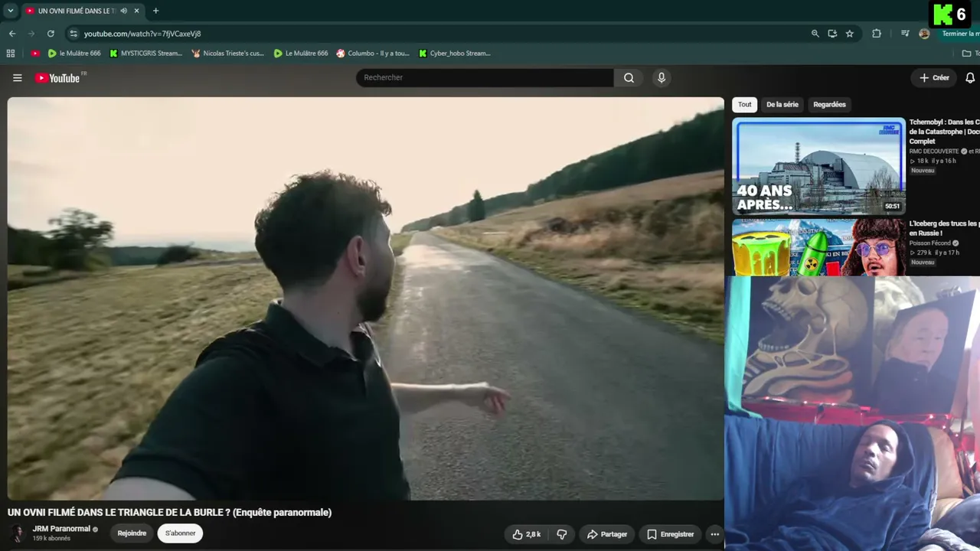Open YouTube notifications bell
This screenshot has height=551, width=980.
970,77
